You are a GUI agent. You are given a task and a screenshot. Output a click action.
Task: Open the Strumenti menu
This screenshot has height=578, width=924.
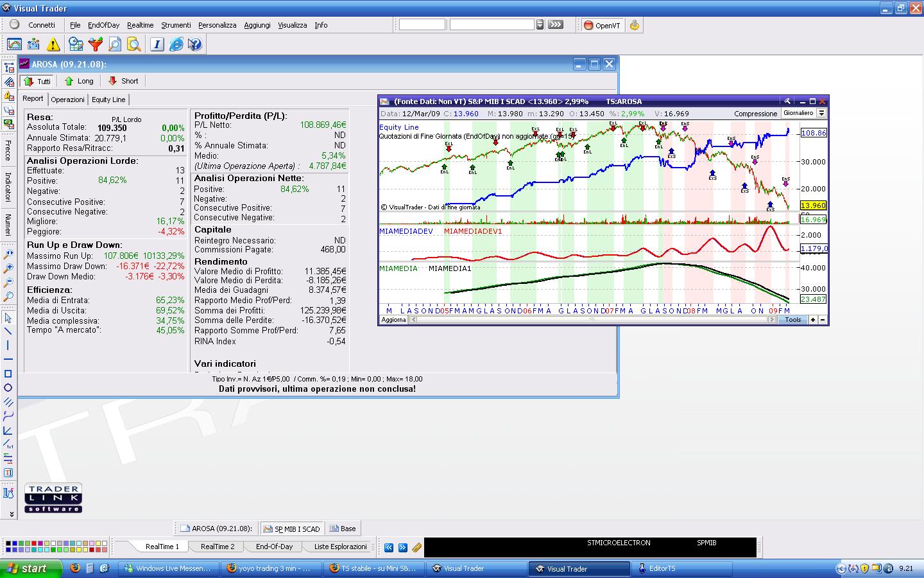[x=176, y=25]
